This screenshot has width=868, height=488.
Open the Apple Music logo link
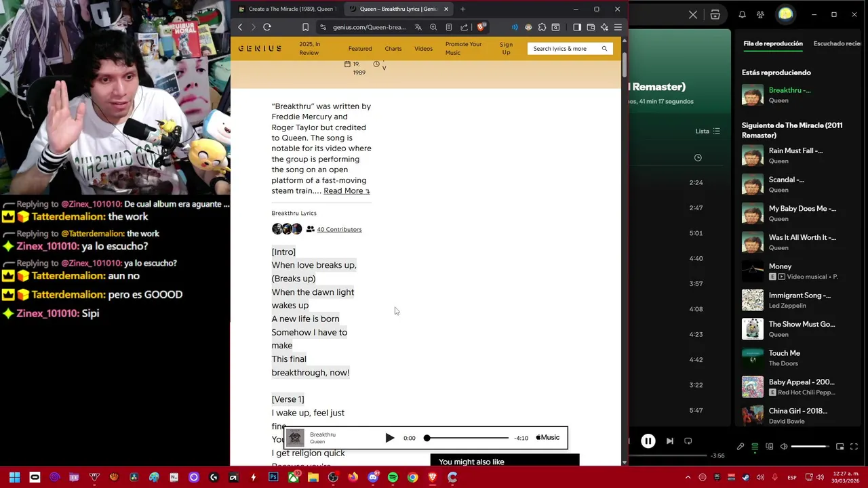point(548,438)
